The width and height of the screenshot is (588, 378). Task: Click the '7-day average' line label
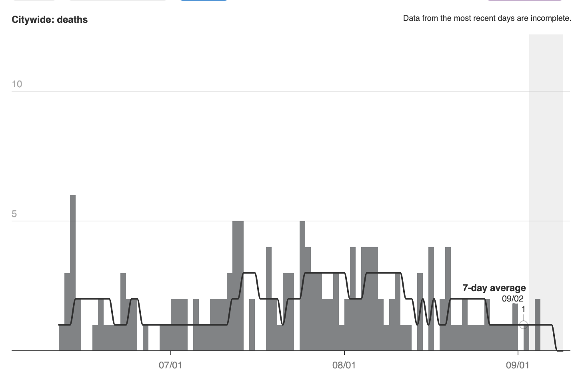click(494, 288)
